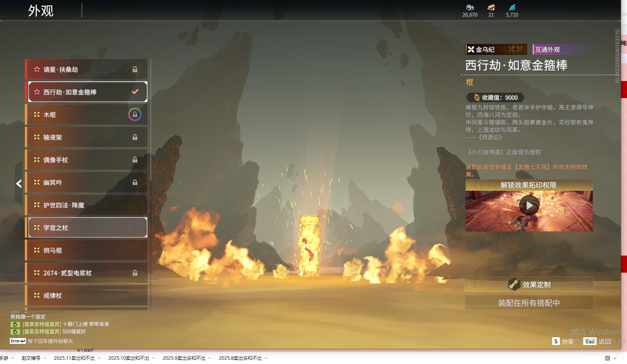This screenshot has height=364, width=627.
Task: Click the 返回 back button
Action: (x=598, y=341)
